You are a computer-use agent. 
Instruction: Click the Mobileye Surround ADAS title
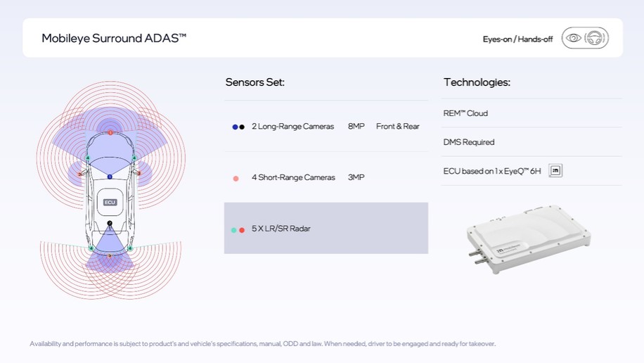pyautogui.click(x=114, y=38)
